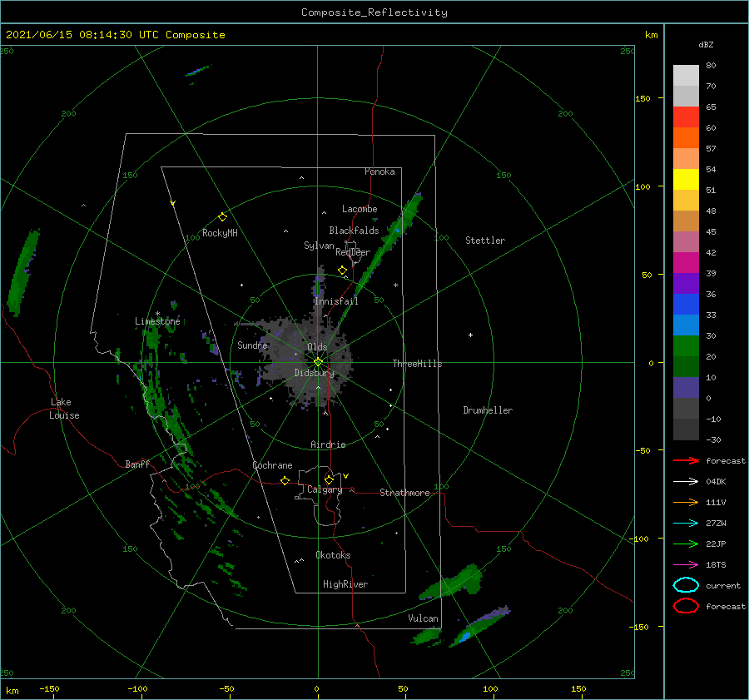Click the Olds label
This screenshot has height=700, width=749.
317,347
